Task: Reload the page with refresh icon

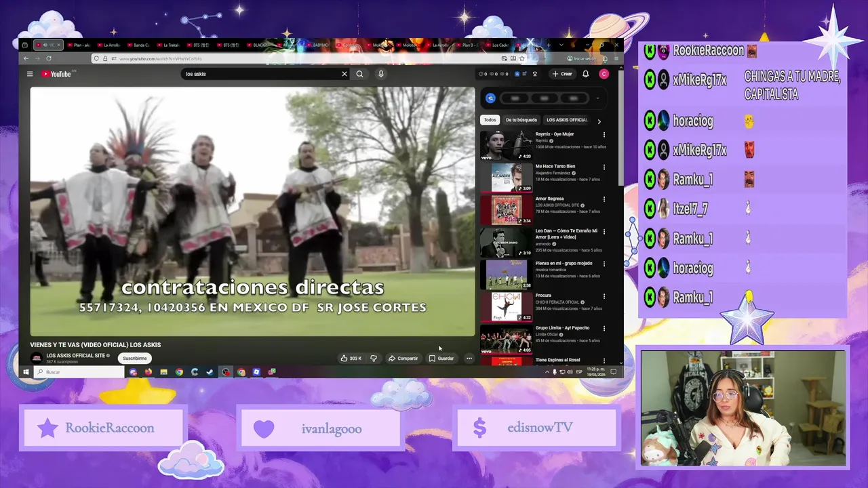Action: click(48, 59)
